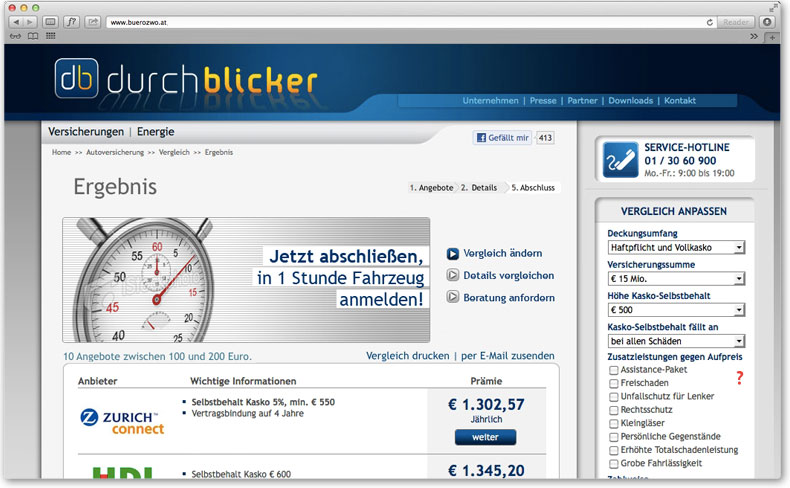Open the Unternehmen header link
Screen dimensions: 790x488
point(490,101)
